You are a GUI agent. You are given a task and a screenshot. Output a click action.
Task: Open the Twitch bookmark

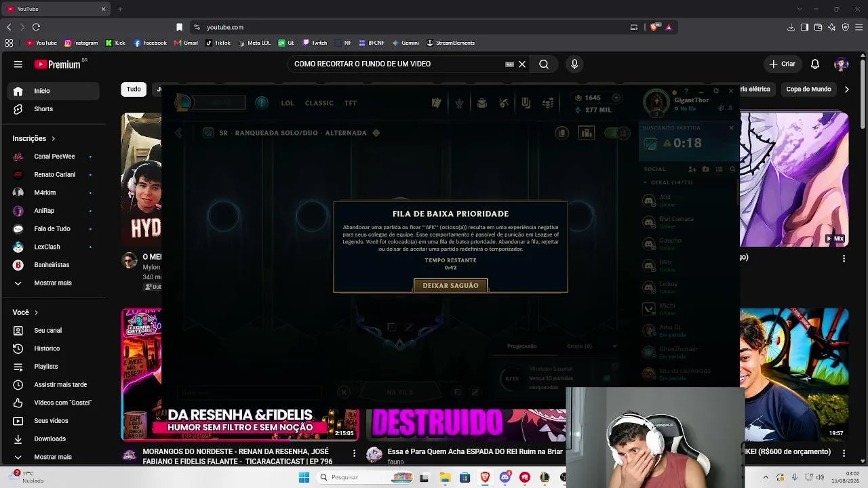click(x=314, y=43)
